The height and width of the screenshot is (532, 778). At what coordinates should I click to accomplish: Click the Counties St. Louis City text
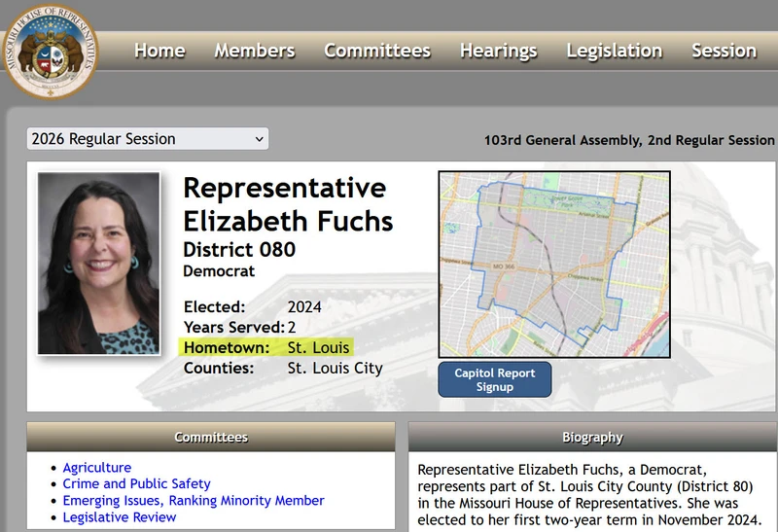pyautogui.click(x=283, y=369)
